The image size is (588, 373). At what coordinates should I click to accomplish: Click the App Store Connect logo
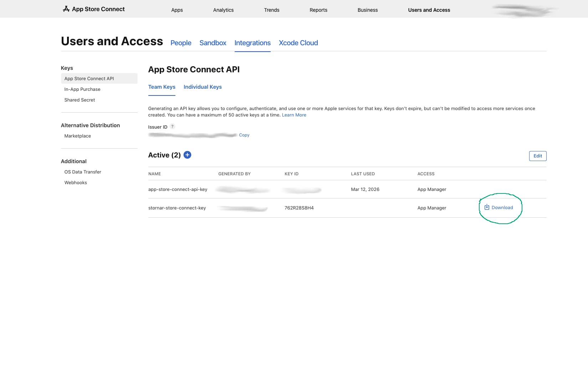coord(93,9)
